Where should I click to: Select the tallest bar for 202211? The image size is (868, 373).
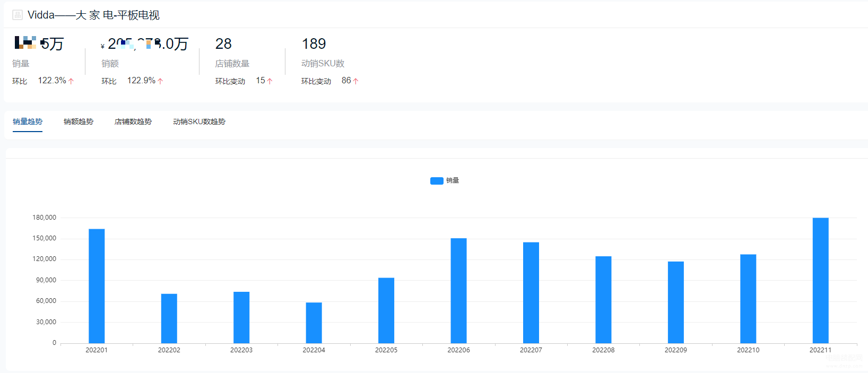pyautogui.click(x=820, y=281)
